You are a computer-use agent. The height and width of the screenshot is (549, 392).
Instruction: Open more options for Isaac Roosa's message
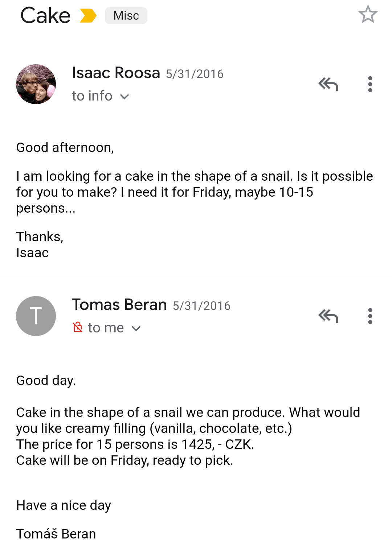[370, 84]
